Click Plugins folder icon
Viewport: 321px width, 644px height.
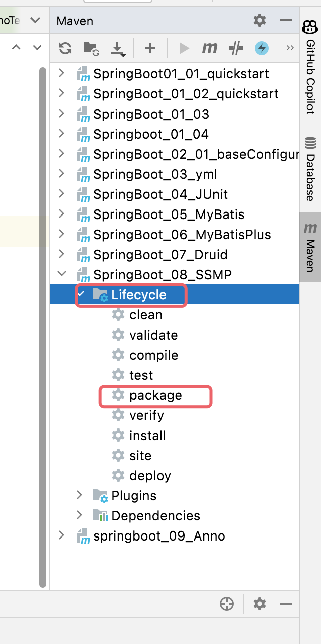[101, 496]
